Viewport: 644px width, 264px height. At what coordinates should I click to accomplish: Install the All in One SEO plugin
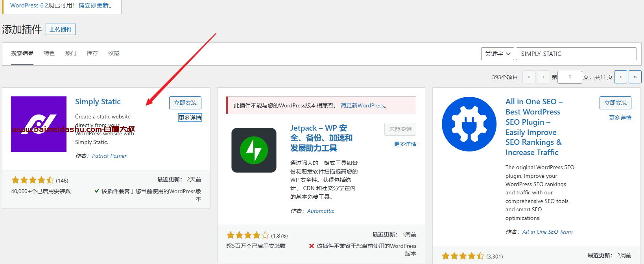[x=616, y=103]
